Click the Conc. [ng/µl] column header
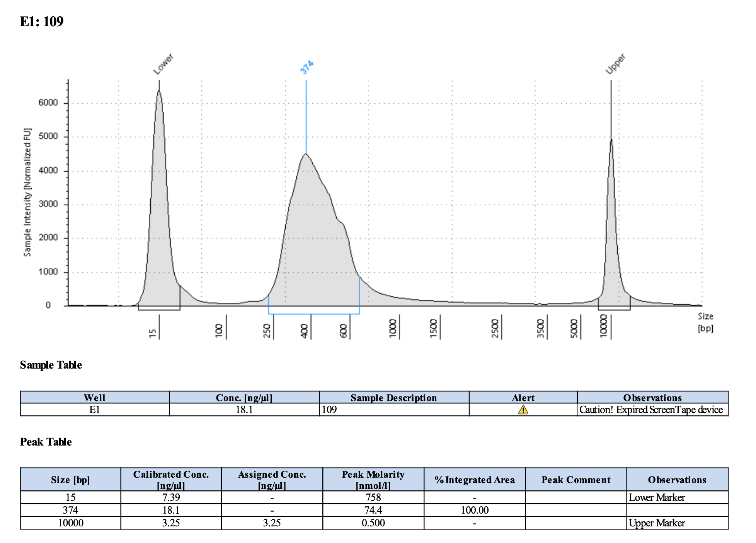Screen dimensions: 756x543 pyautogui.click(x=244, y=398)
